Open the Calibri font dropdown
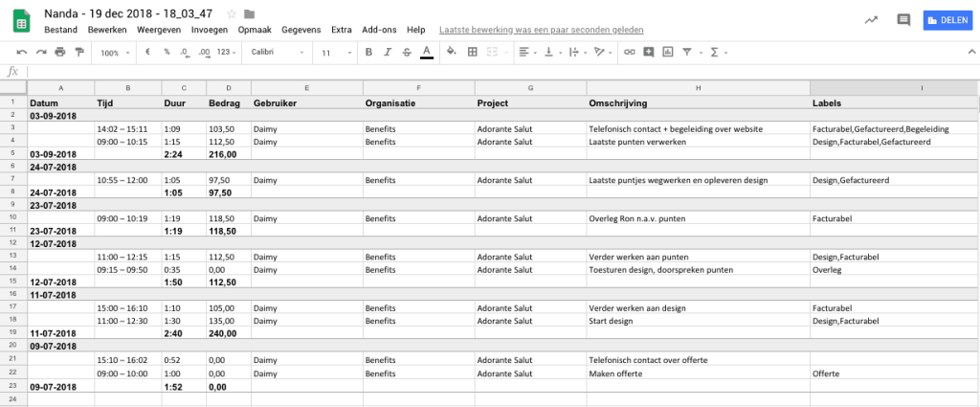Image resolution: width=980 pixels, height=407 pixels. pyautogui.click(x=278, y=53)
